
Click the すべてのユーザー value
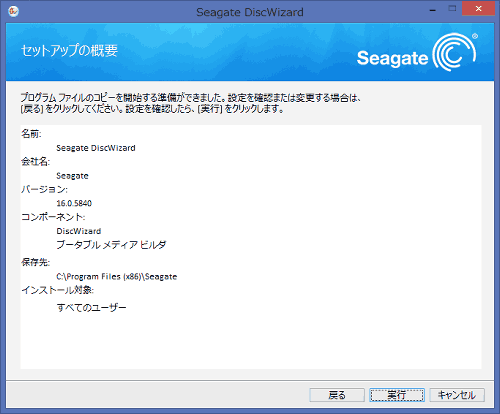[92, 307]
